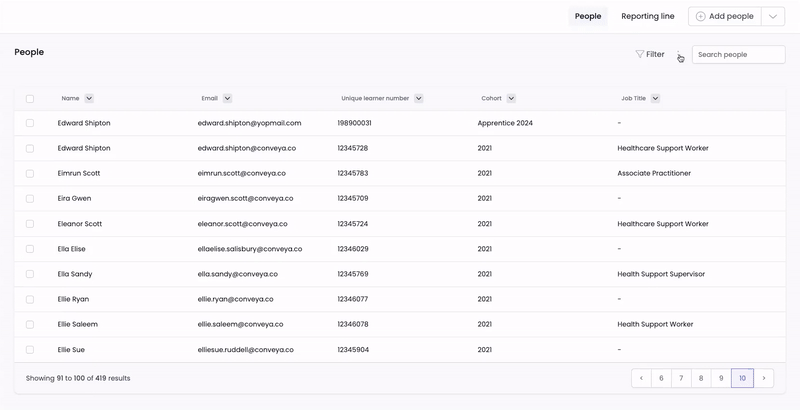
Task: Click the plus icon in Add people
Action: tap(701, 16)
